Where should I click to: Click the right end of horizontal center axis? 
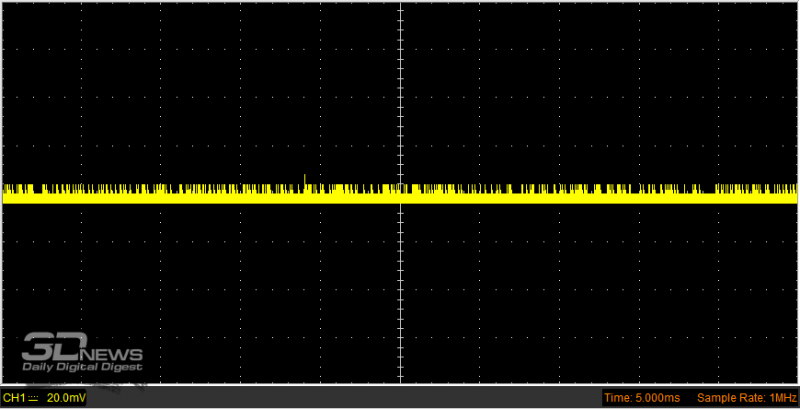click(794, 192)
